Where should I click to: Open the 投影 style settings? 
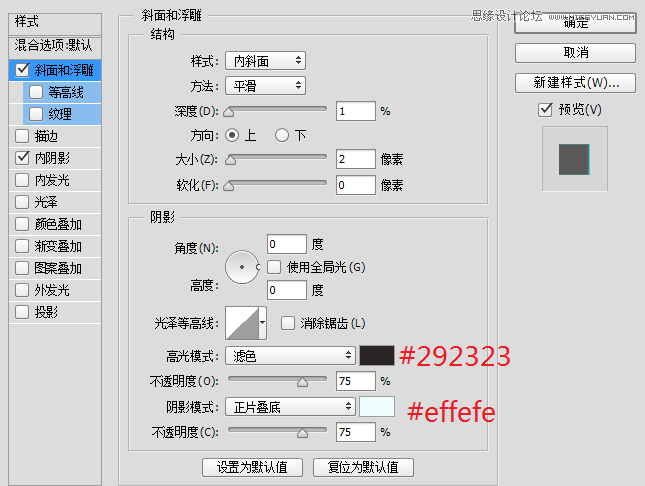(46, 312)
